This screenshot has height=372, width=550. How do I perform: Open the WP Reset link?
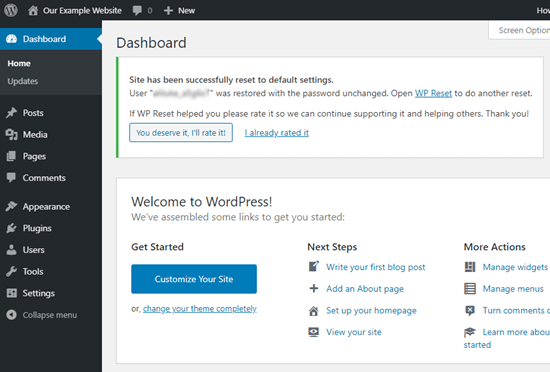[434, 93]
